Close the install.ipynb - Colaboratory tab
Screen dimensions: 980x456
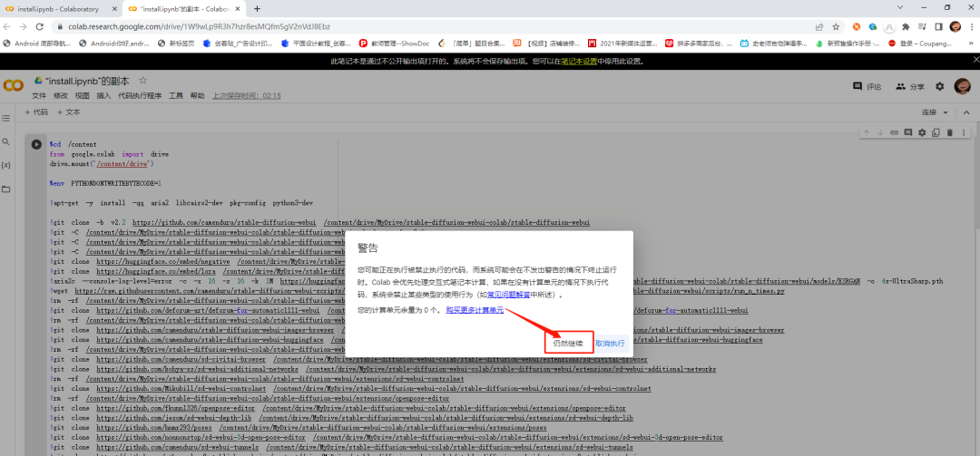click(114, 9)
